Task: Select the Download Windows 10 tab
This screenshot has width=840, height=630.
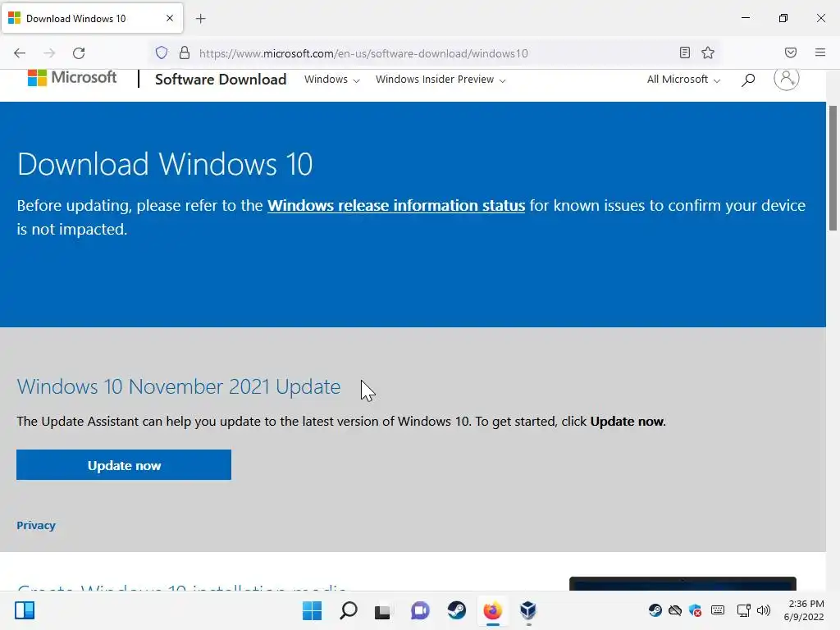Action: (92, 18)
